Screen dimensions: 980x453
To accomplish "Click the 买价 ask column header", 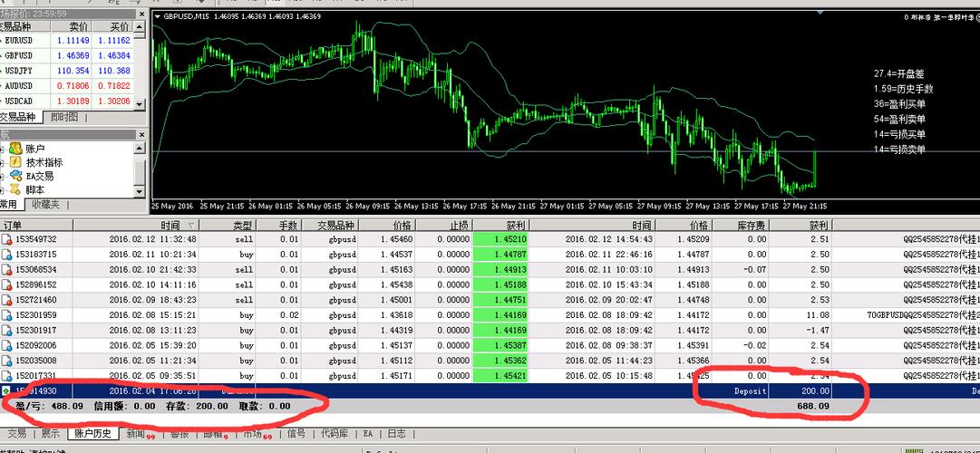I will pos(112,26).
